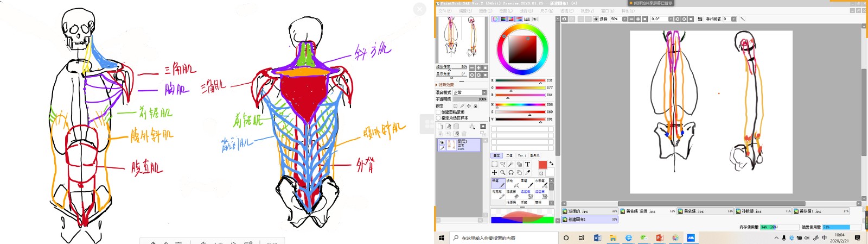Open the canvas zoom 50% dropdown
This screenshot has width=868, height=244.
click(624, 19)
